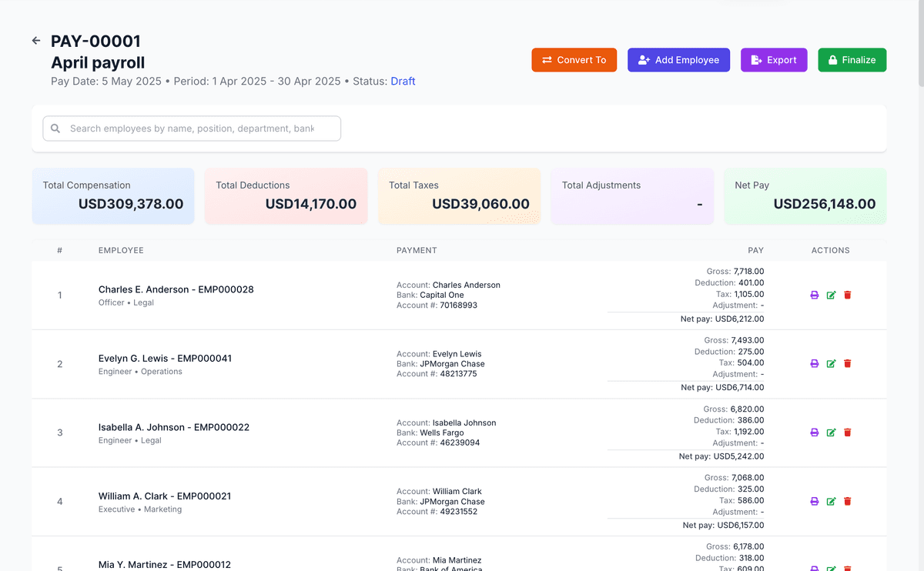924x571 pixels.
Task: Click the Employee column header
Action: click(x=121, y=250)
